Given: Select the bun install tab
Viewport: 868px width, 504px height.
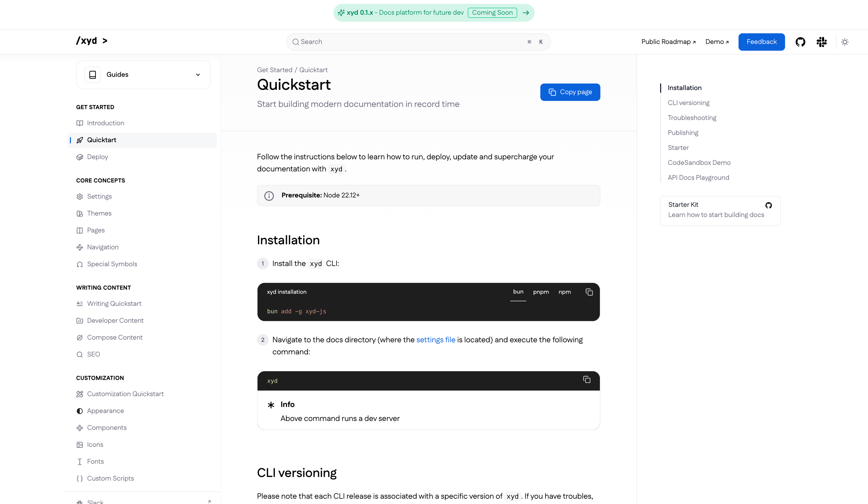Looking at the screenshot, I should coord(518,292).
